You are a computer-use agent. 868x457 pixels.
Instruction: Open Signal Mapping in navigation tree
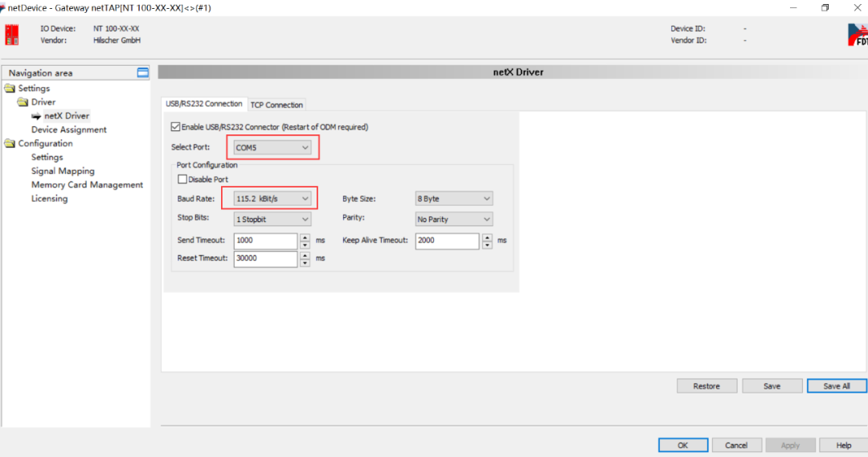(63, 171)
